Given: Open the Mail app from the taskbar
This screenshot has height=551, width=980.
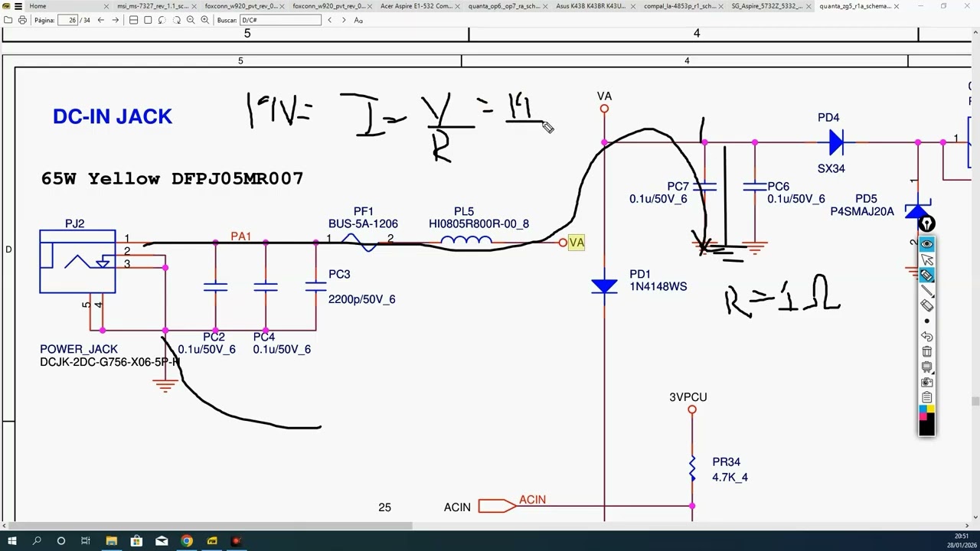Looking at the screenshot, I should pos(161,541).
